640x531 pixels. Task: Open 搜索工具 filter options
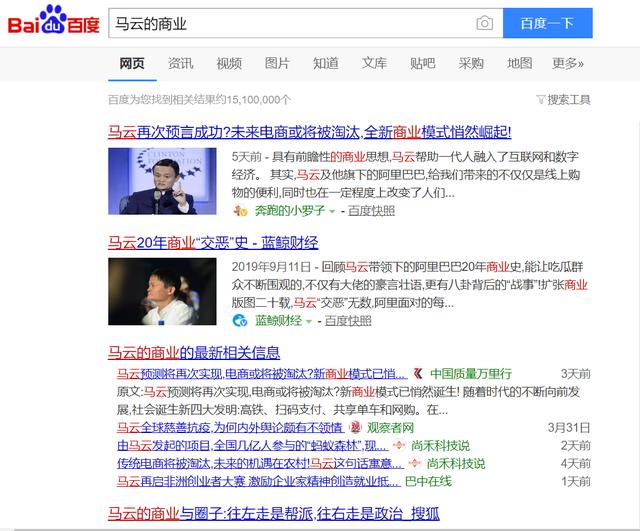[569, 100]
